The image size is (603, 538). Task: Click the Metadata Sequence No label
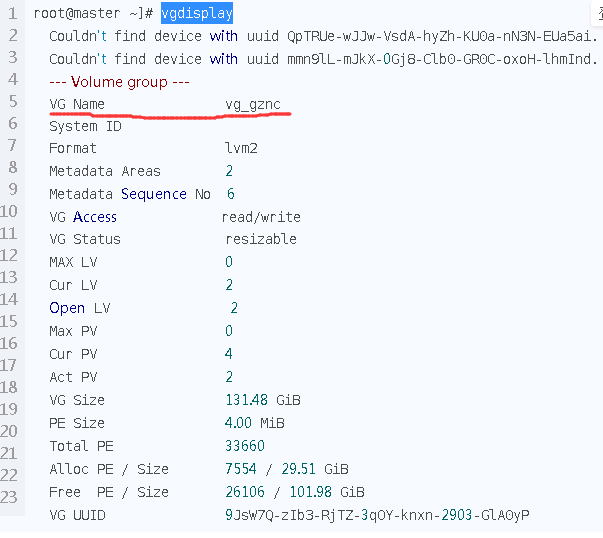130,194
